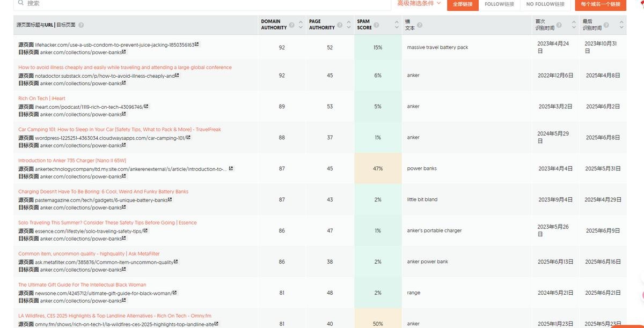
Task: Open external link icon for iheart row target page
Action: (x=124, y=114)
